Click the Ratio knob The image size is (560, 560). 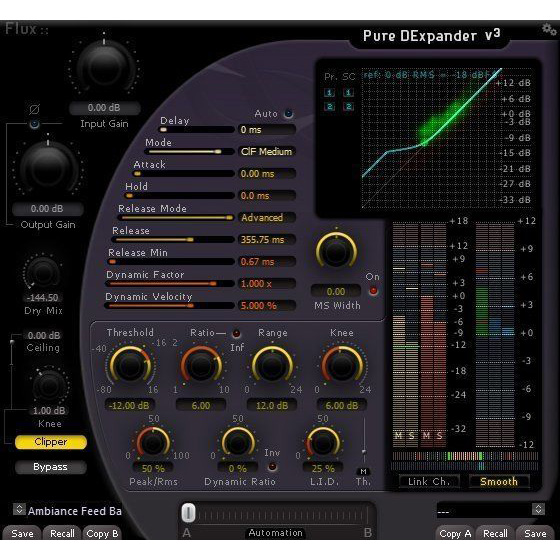[x=201, y=365]
